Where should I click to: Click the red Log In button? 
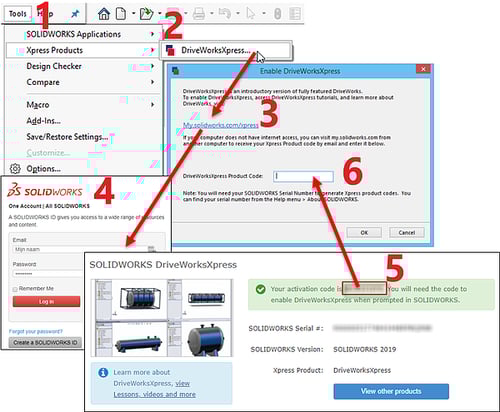(46, 301)
